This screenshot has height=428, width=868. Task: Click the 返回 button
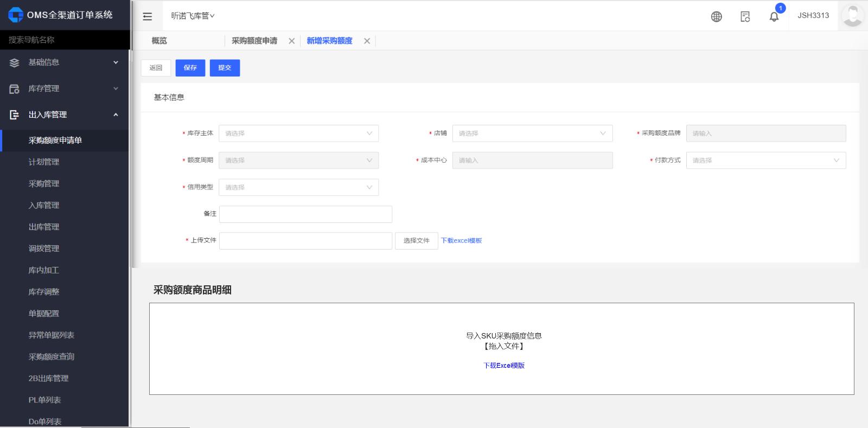click(156, 68)
